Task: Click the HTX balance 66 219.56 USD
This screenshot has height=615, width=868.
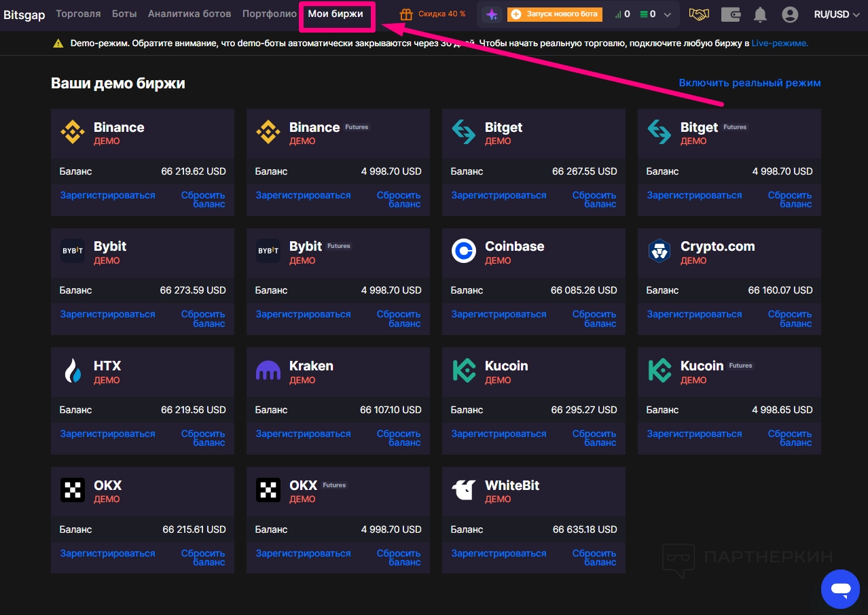Action: 194,410
